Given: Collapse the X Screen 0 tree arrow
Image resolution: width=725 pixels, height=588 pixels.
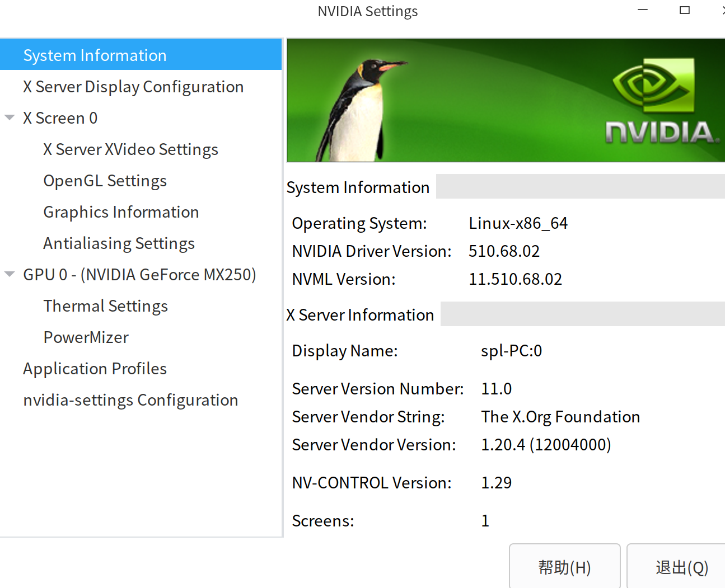Looking at the screenshot, I should pos(10,117).
